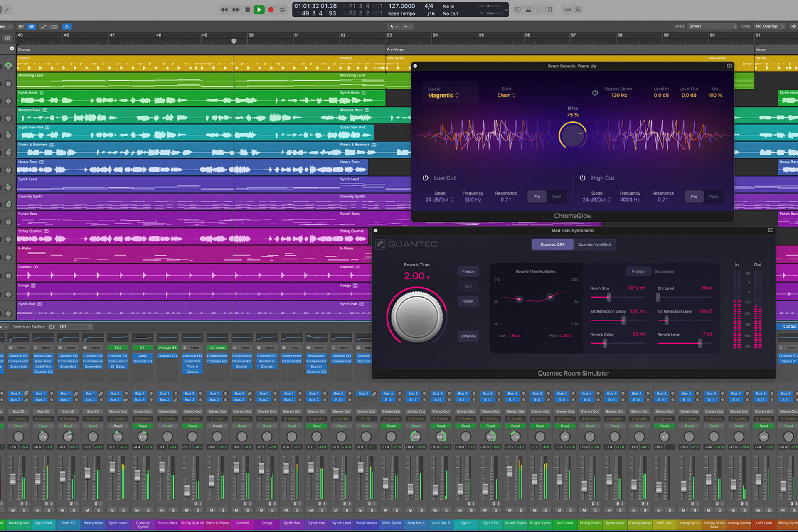Screen dimensions: 798x532
Task: Enable the count-in 1234 button
Action: (x=567, y=10)
